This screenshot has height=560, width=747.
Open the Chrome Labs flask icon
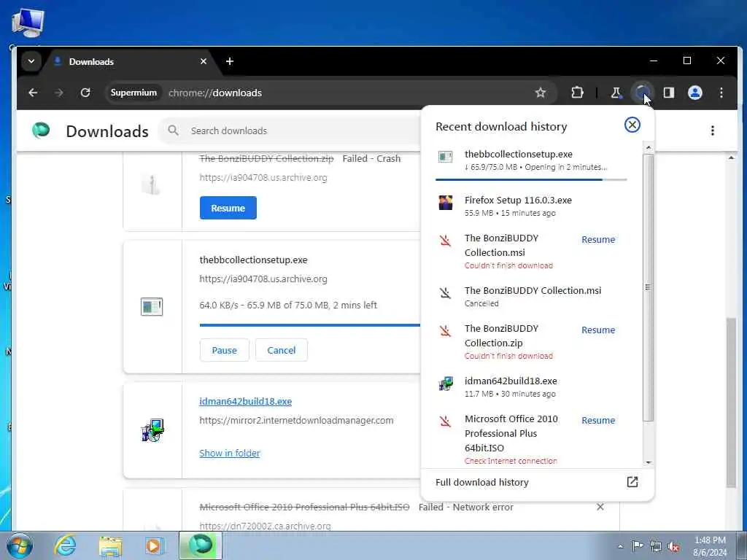pyautogui.click(x=616, y=93)
